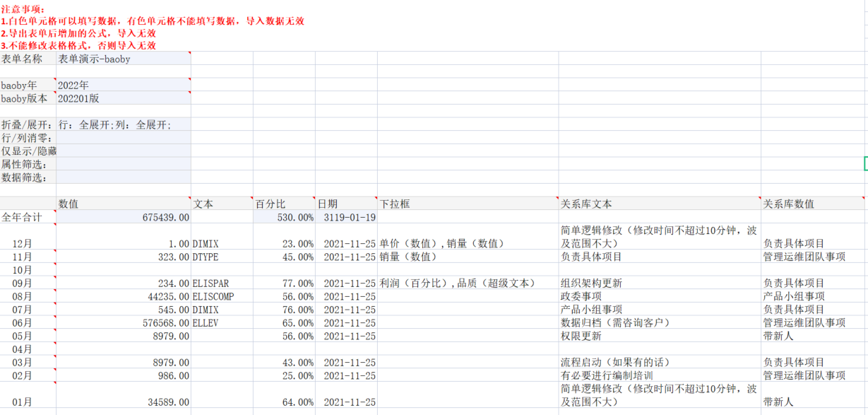The width and height of the screenshot is (868, 415).
Task: Click the 关系库数值 column header
Action: (812, 204)
